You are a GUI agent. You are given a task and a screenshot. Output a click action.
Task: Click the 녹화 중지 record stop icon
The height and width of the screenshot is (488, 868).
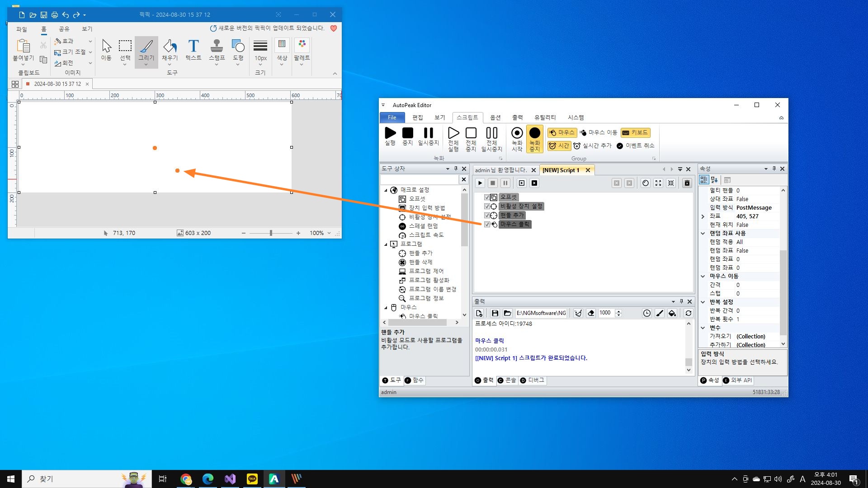534,133
